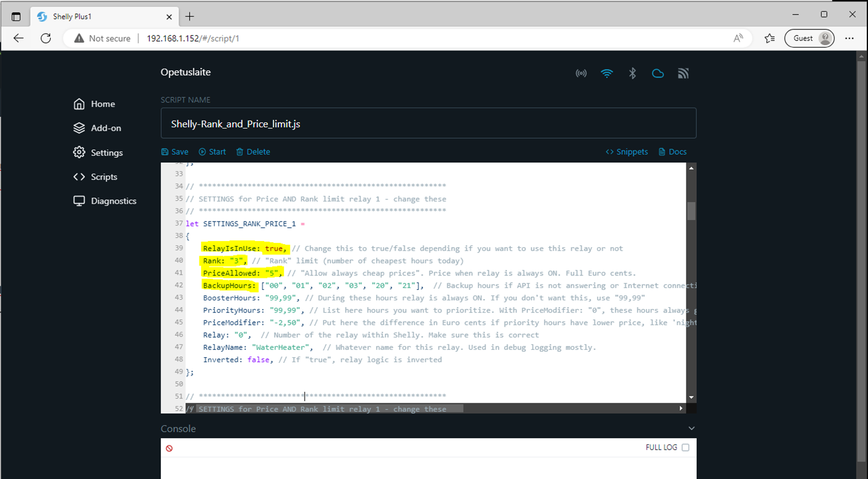Start the script
Screen dimensions: 868x479
click(x=212, y=152)
